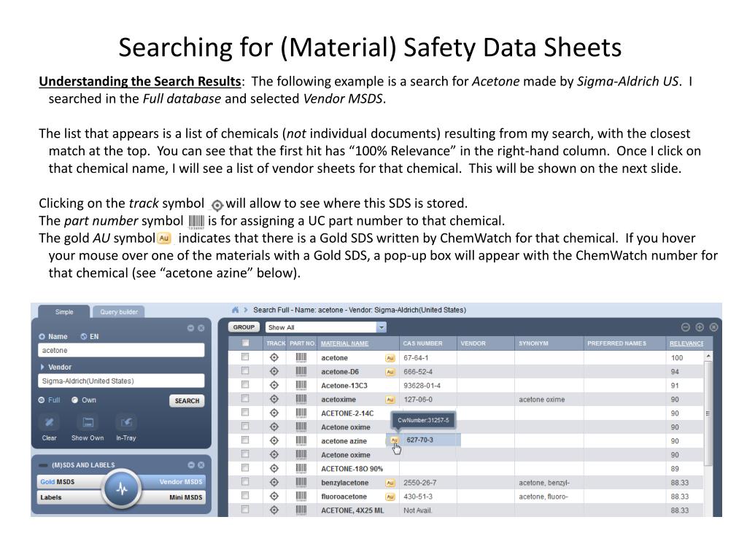This screenshot has width=747, height=560.
Task: Click the AU badge for benzylacetone
Action: 390,483
